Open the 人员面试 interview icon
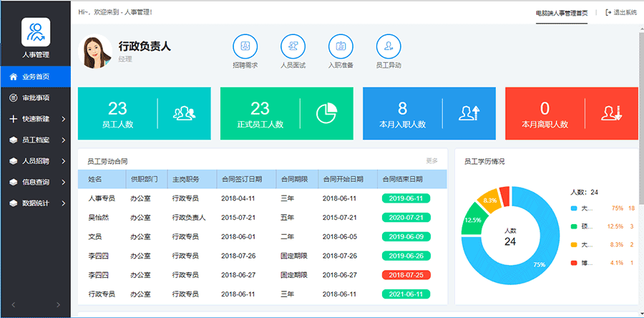This screenshot has height=318, width=644. pyautogui.click(x=293, y=47)
